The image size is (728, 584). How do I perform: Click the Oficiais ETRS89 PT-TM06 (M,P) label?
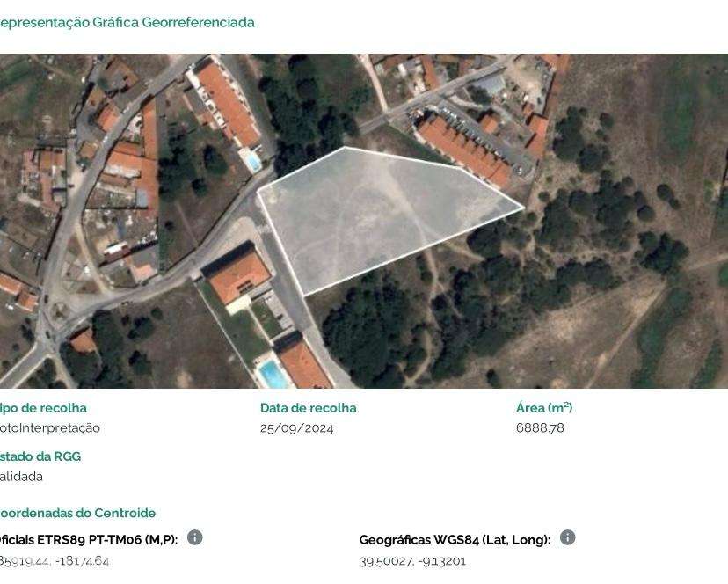pos(88,540)
